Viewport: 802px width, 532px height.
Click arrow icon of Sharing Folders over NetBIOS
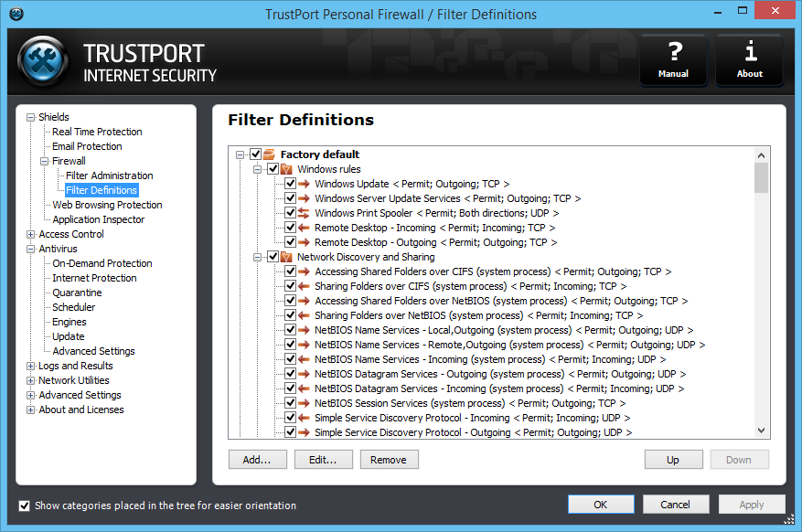304,315
